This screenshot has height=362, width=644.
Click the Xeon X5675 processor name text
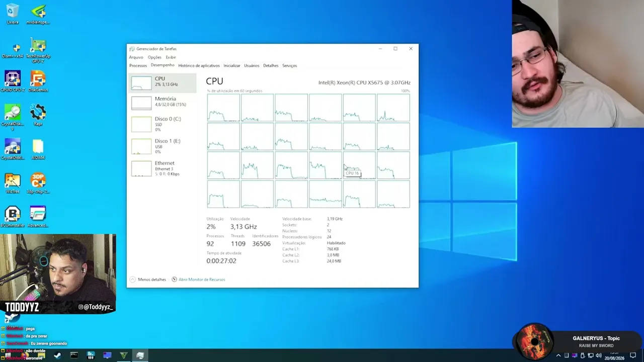click(364, 82)
